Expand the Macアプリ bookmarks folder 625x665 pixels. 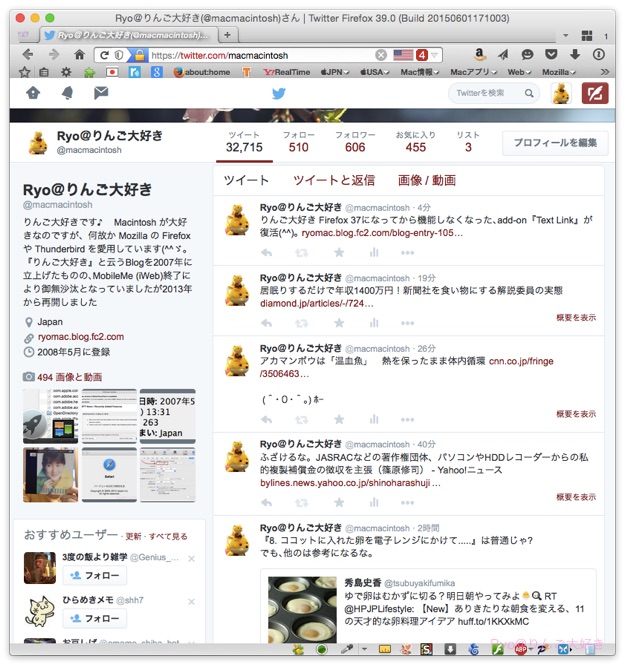(474, 73)
